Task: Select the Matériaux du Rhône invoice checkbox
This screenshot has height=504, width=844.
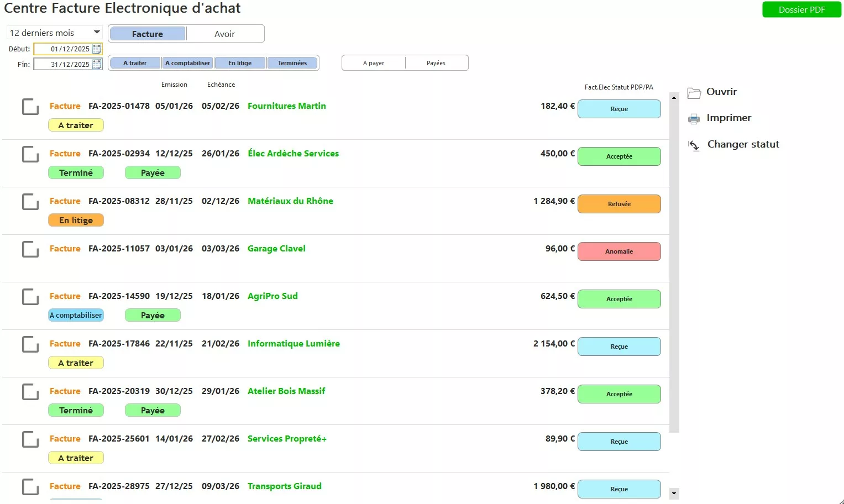Action: 30,202
